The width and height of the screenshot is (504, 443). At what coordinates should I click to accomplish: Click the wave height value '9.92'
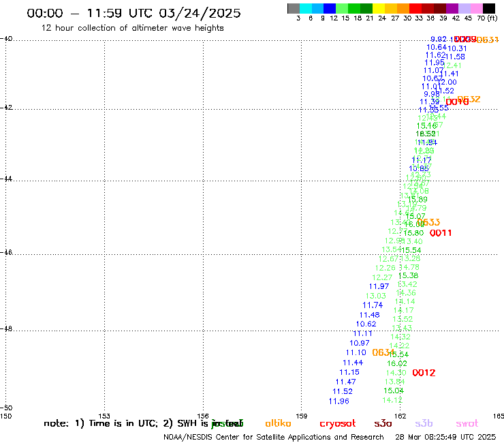point(439,40)
